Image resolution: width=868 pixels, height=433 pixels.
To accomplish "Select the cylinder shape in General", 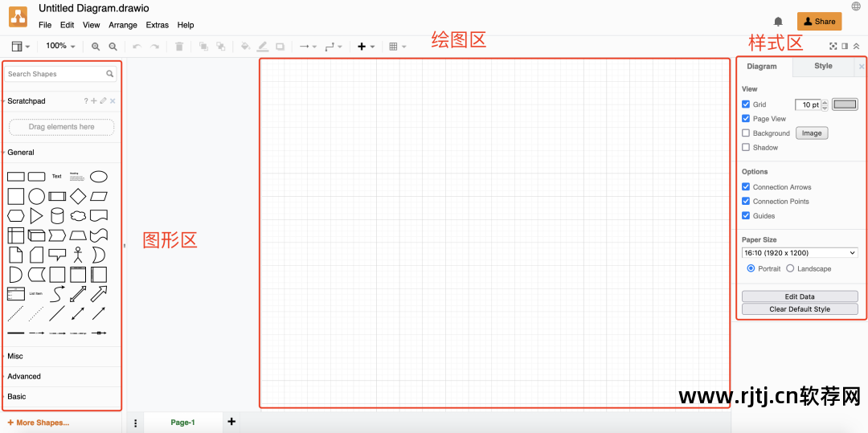I will pos(57,215).
